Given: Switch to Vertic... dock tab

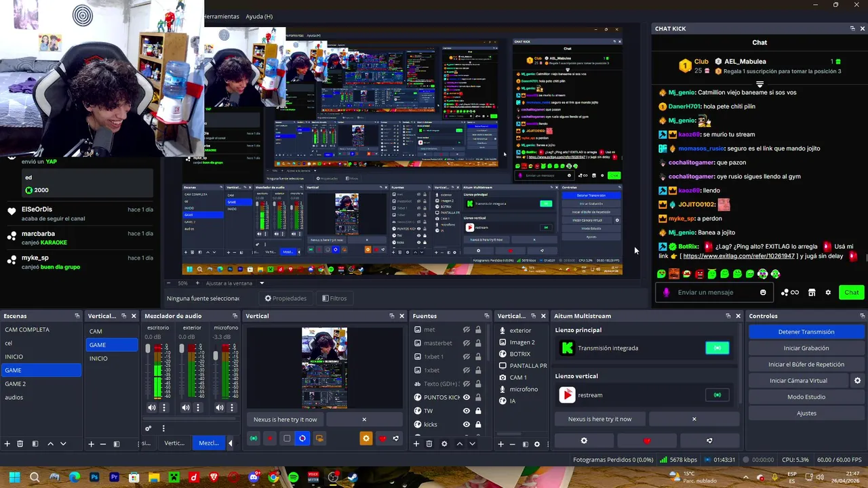Looking at the screenshot, I should 174,443.
